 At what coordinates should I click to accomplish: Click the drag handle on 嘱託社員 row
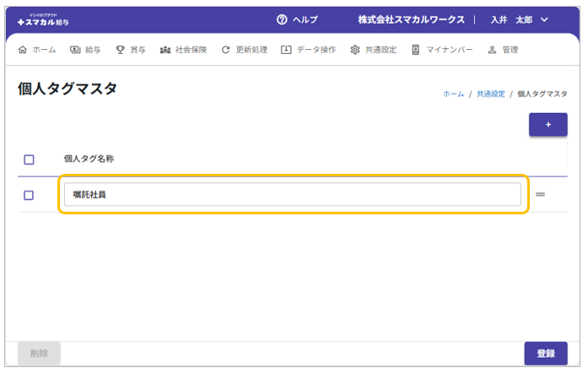click(541, 195)
